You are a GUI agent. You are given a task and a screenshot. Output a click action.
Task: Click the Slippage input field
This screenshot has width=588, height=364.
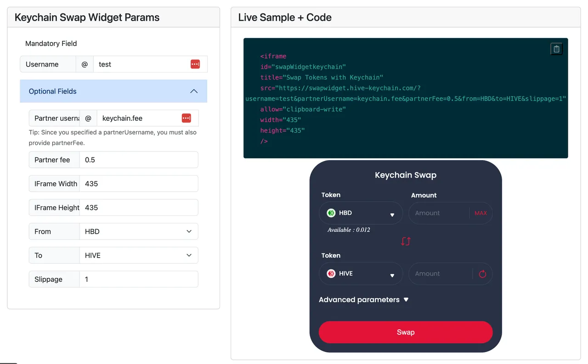pos(139,279)
